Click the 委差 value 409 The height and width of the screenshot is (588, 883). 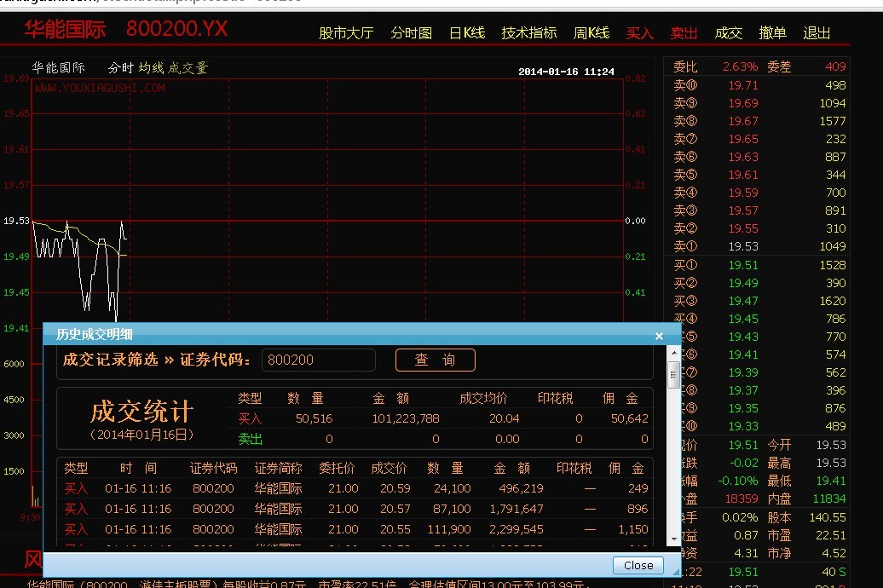point(835,66)
